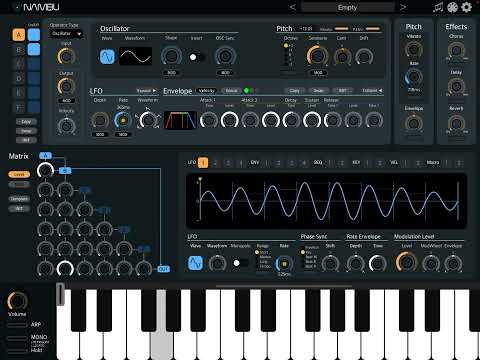Viewport: 480px width, 360px height.
Task: Click the Envelope Copy button
Action: point(294,90)
